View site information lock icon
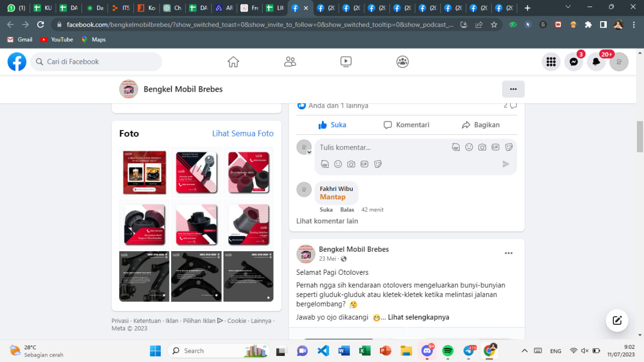 coord(59,25)
